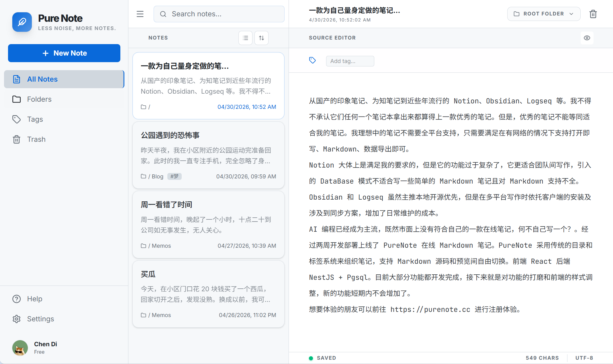
Task: Click the Chen Di user name
Action: point(46,344)
